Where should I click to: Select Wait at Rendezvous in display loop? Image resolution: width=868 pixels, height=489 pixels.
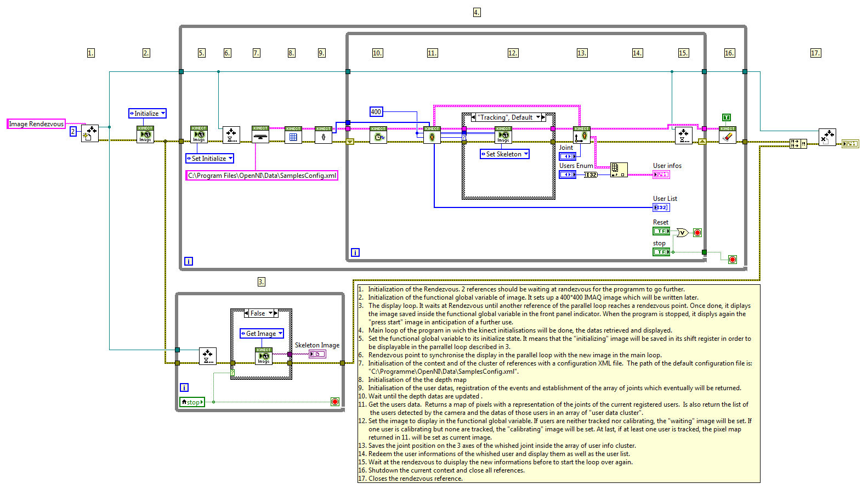click(208, 356)
